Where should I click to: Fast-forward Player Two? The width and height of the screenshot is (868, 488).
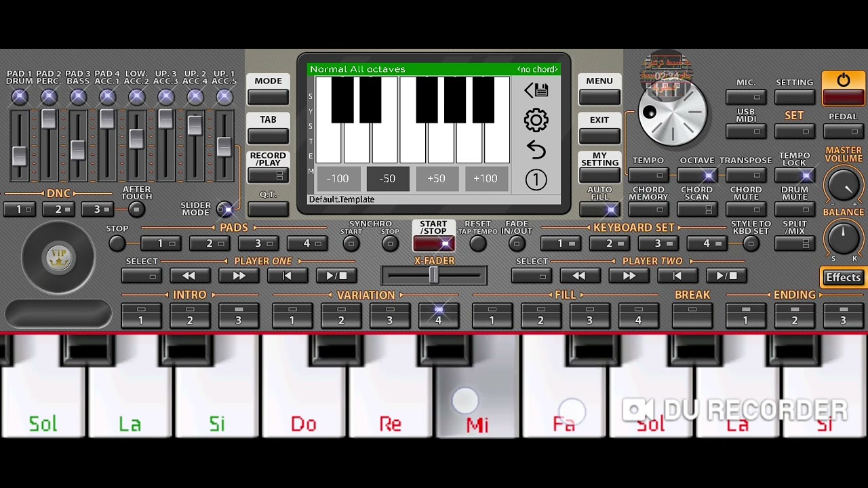point(629,276)
